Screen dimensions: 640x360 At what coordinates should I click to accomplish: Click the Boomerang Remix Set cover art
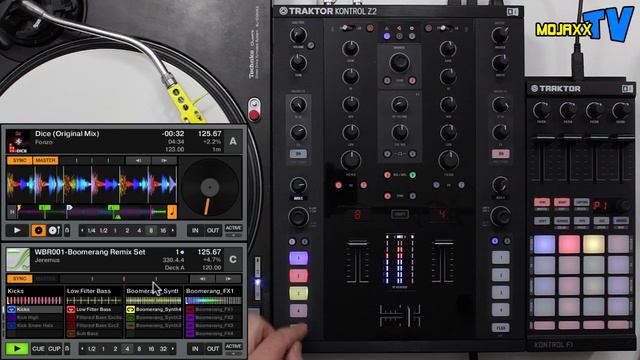pyautogui.click(x=18, y=260)
